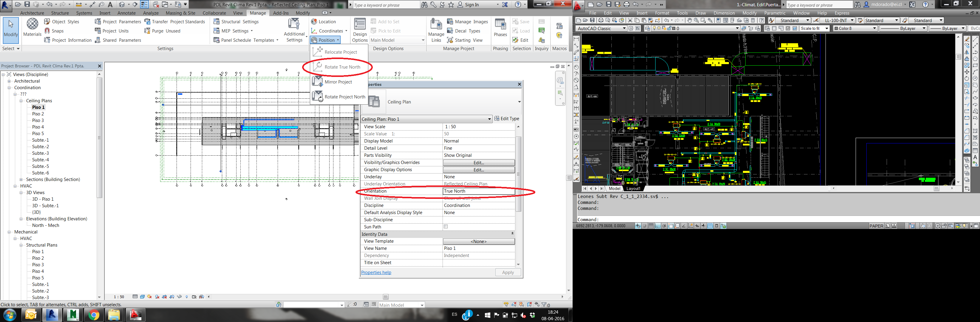
Task: Click AutoCAD Plot printer icon in standard toolbar
Action: point(601,20)
